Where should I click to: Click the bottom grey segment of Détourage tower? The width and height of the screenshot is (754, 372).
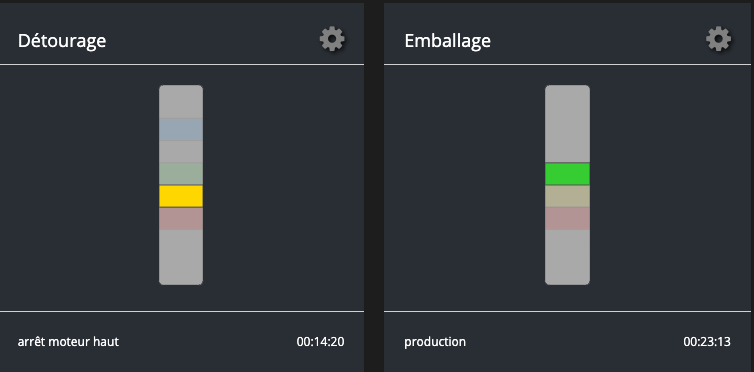181,257
